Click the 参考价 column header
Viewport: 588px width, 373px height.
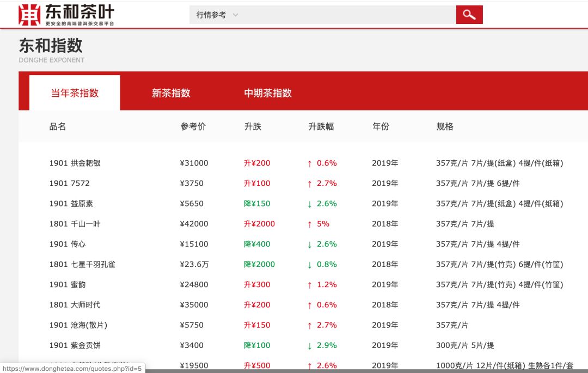(x=192, y=126)
